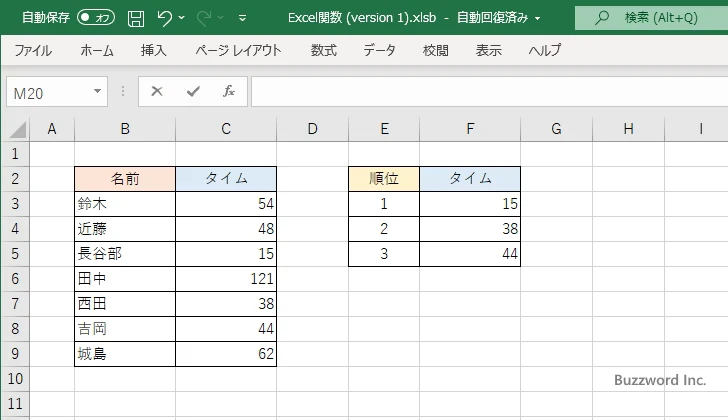The image size is (728, 420).
Task: Click the formula bar Cancel X icon
Action: click(x=157, y=91)
